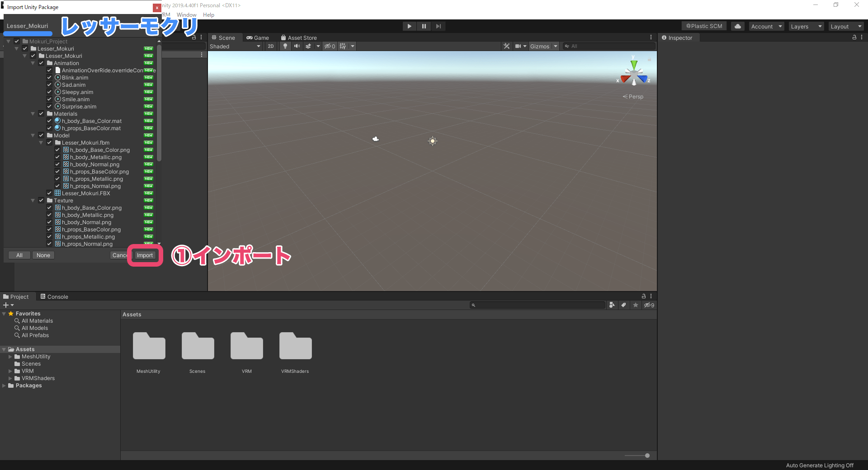Click the favorites star icon in Project toolbar
The image size is (868, 470).
tap(635, 305)
